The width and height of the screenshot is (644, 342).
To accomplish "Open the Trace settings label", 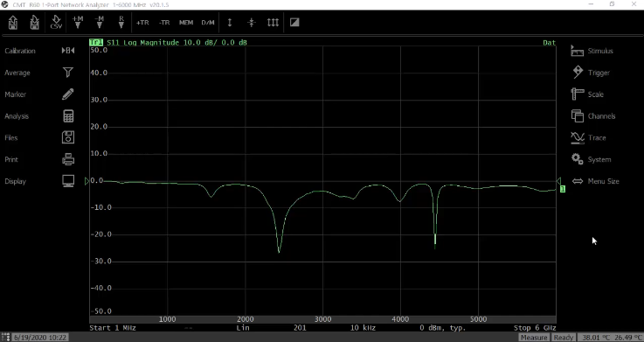I will click(x=597, y=138).
